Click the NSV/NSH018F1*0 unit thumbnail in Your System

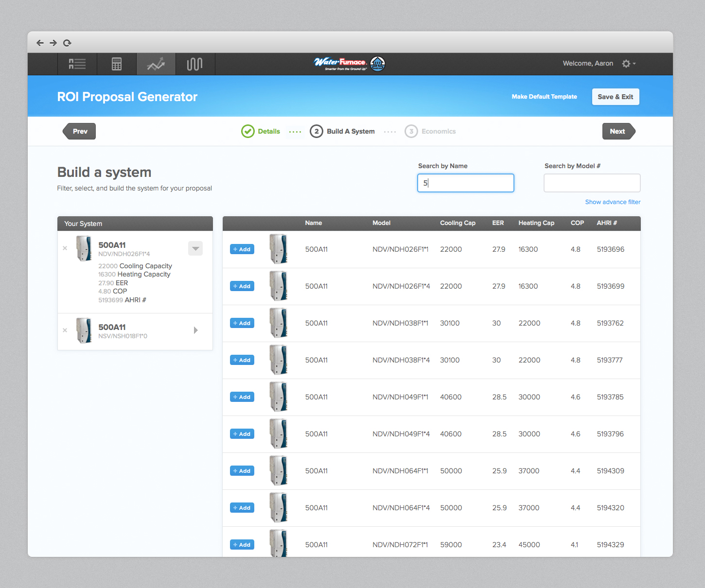point(84,330)
